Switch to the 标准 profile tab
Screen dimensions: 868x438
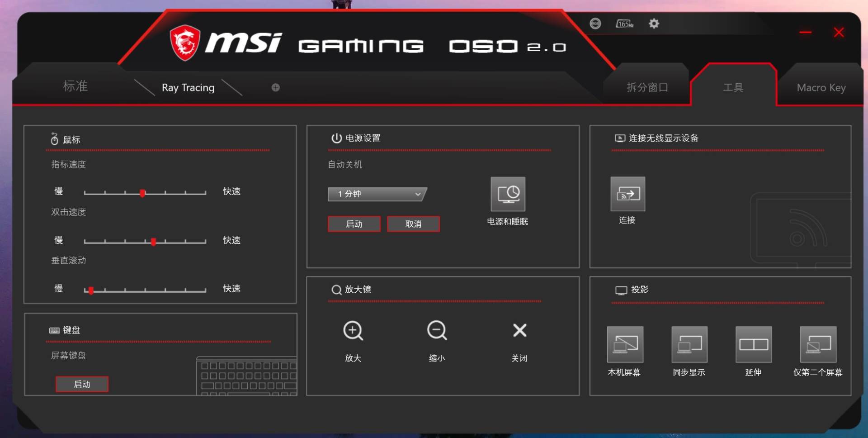pyautogui.click(x=75, y=86)
